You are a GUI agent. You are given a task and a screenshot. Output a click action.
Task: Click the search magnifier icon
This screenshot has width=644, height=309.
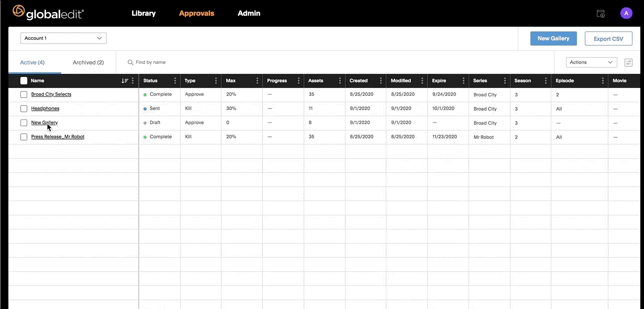[130, 62]
